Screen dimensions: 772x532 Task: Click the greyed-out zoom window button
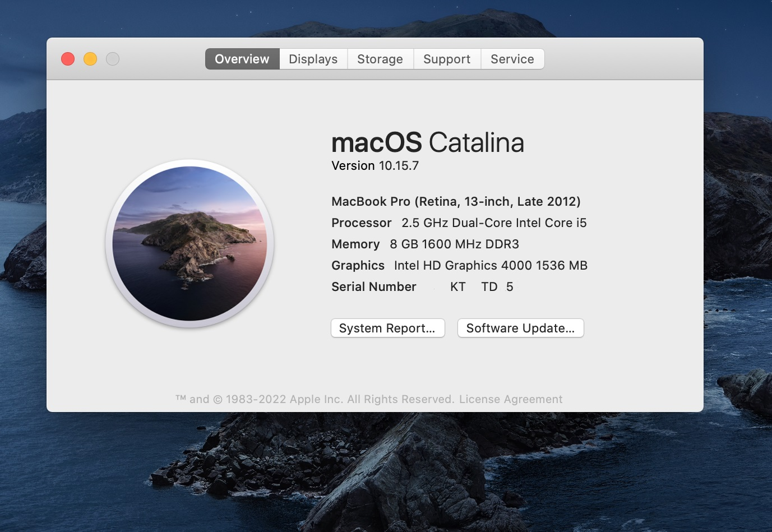(x=113, y=59)
